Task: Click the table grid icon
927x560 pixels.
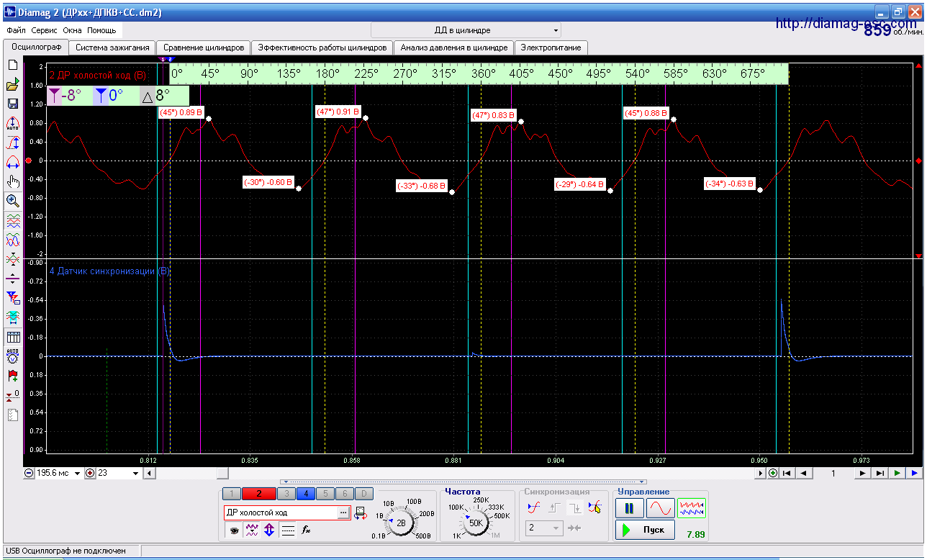Action: coord(12,337)
